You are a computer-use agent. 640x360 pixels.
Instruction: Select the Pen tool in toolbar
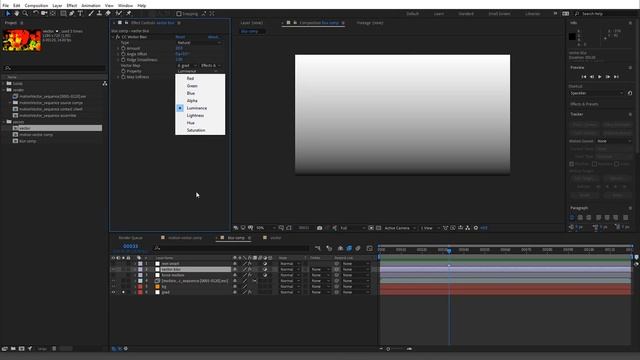point(71,13)
